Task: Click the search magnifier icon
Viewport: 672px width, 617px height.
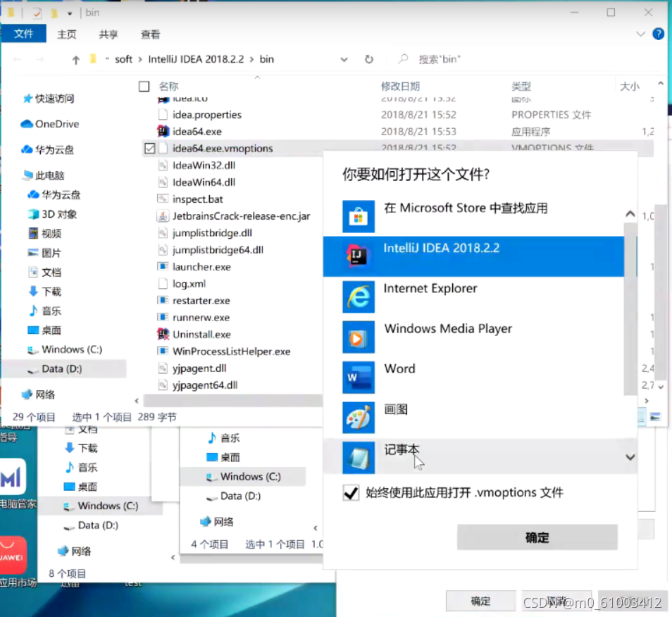Action: click(x=403, y=59)
